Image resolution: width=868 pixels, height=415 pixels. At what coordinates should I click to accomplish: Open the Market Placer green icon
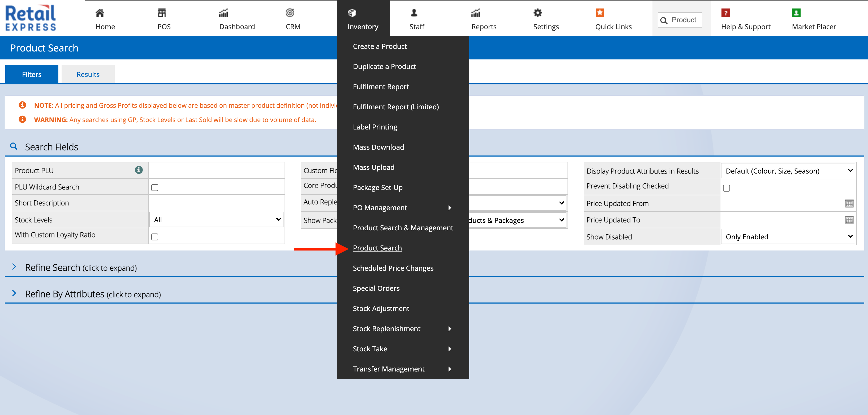click(x=796, y=13)
